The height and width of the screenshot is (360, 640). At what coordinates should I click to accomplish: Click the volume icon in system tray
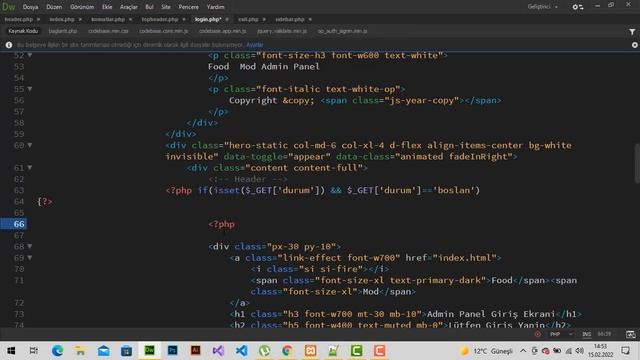(x=579, y=351)
